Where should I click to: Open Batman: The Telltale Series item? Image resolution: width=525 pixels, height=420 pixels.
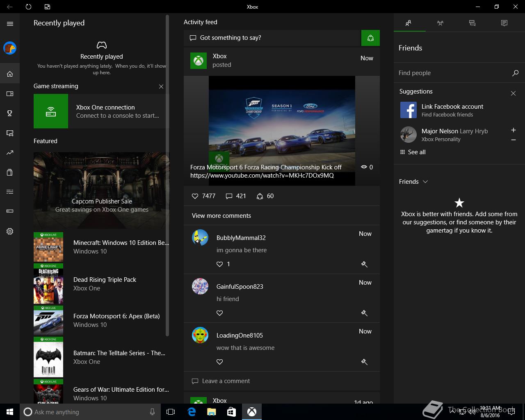[101, 357]
